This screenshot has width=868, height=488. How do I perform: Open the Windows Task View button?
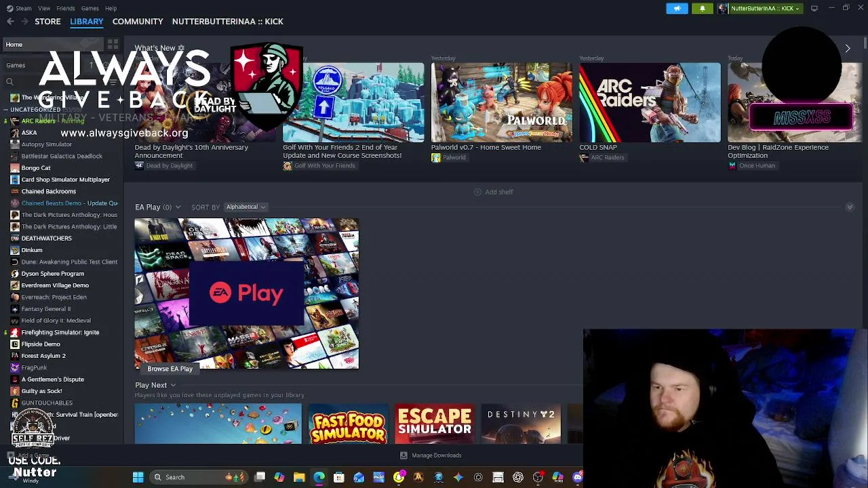click(x=260, y=477)
